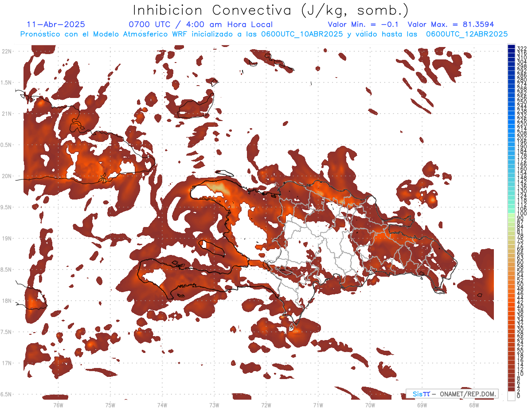Click the '60' value on the color scale

520,263
